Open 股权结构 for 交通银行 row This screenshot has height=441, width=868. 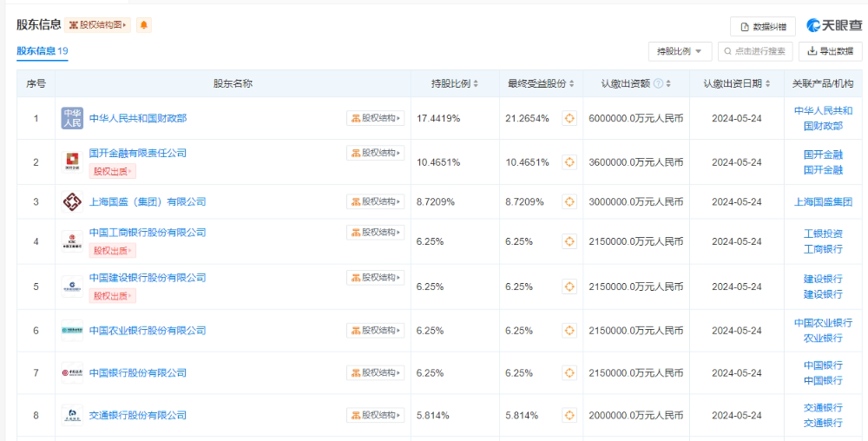pyautogui.click(x=375, y=415)
